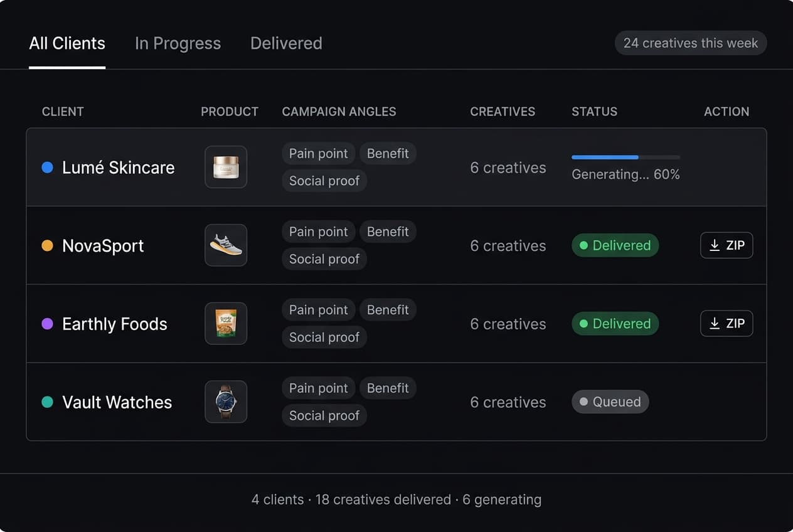Click the purple dot next to Earthly Foods
793x532 pixels.
(x=47, y=324)
